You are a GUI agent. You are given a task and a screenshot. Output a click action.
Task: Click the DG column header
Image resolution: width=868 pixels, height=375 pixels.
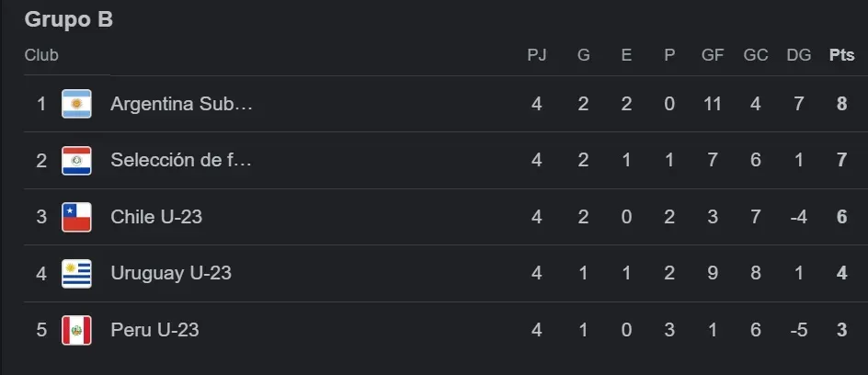(x=799, y=55)
